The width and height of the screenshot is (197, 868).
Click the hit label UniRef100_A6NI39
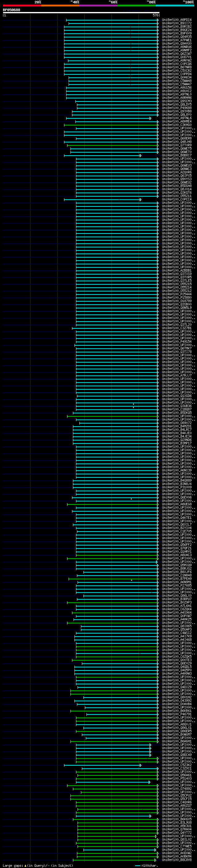point(176,470)
